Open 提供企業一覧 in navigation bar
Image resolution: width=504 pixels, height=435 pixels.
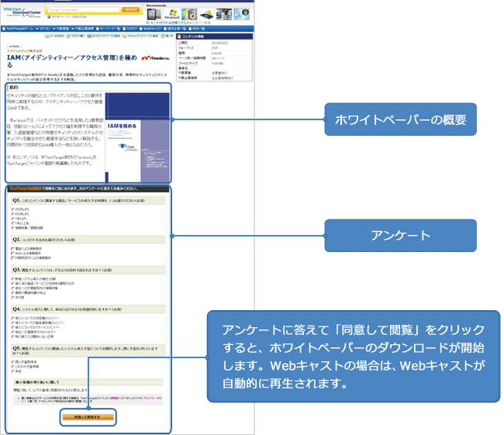coord(175,29)
